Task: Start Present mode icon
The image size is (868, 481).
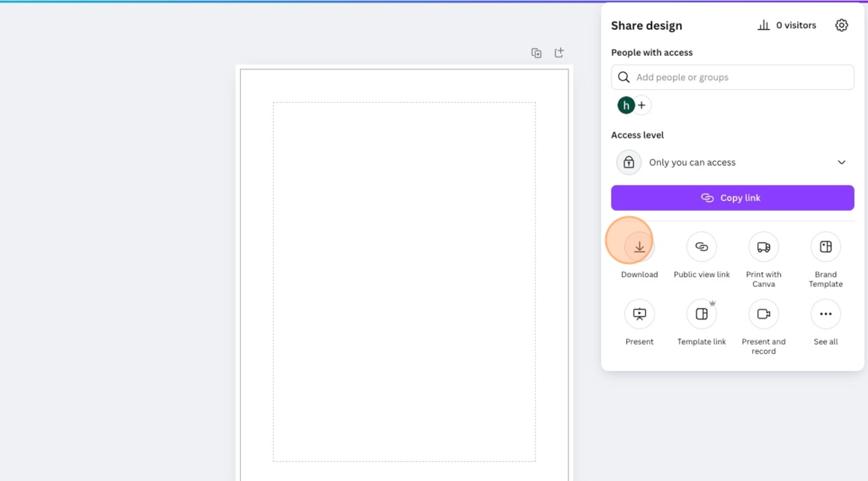Action: coord(639,314)
